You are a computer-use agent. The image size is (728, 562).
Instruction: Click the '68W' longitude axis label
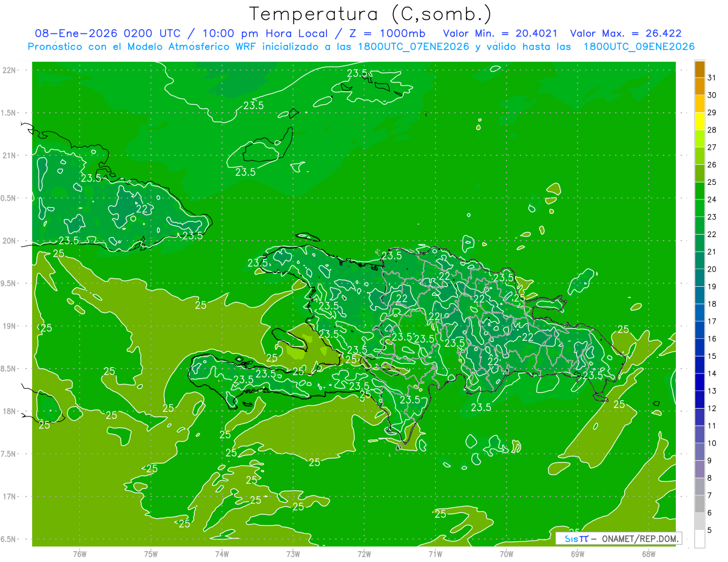pos(648,555)
